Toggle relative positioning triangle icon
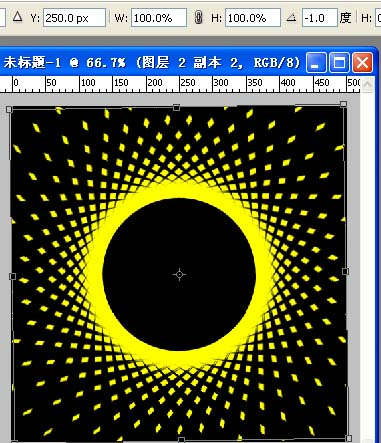Viewport: 381px width, 443px height. 17,16
